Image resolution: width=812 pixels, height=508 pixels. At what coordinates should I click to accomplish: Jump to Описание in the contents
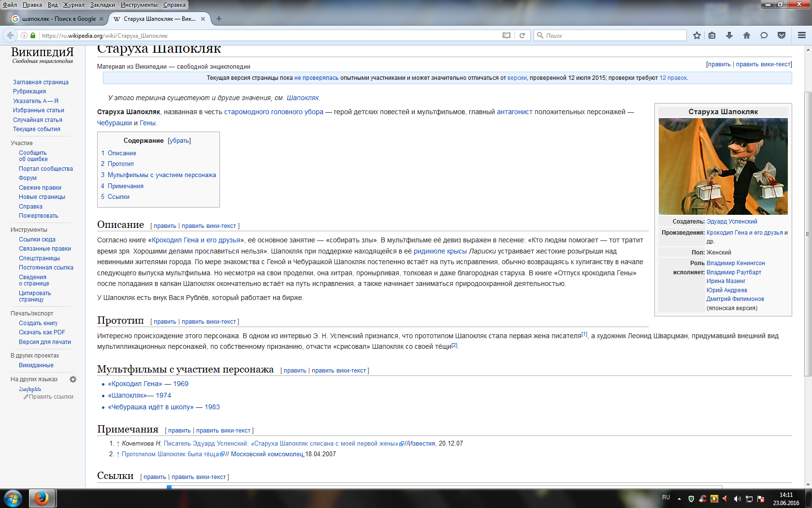122,153
